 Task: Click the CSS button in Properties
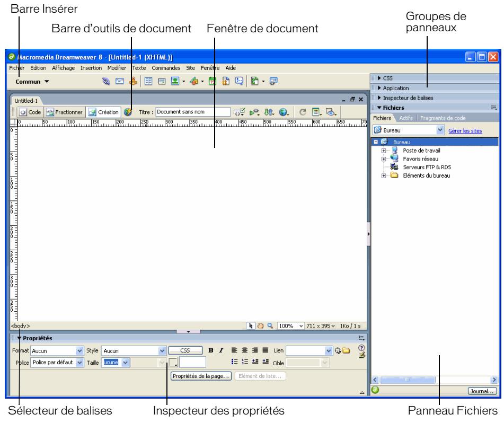coord(185,350)
